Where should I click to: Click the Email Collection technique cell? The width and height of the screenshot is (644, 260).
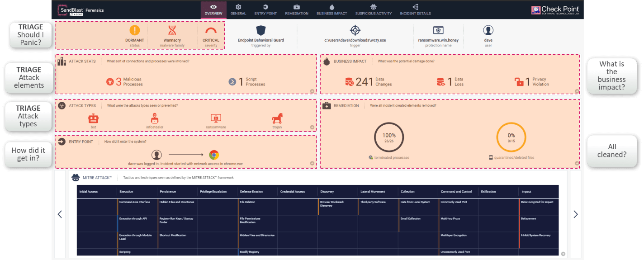coord(418,223)
